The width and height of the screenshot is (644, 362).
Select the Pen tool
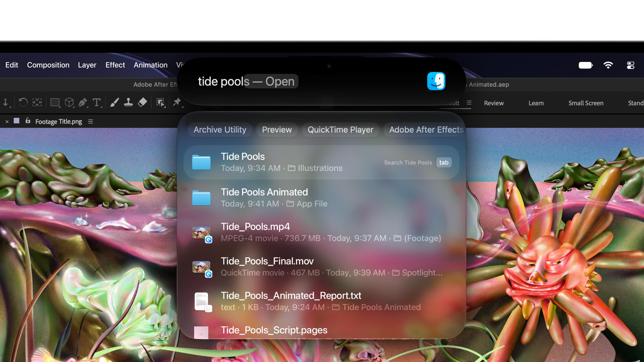83,102
